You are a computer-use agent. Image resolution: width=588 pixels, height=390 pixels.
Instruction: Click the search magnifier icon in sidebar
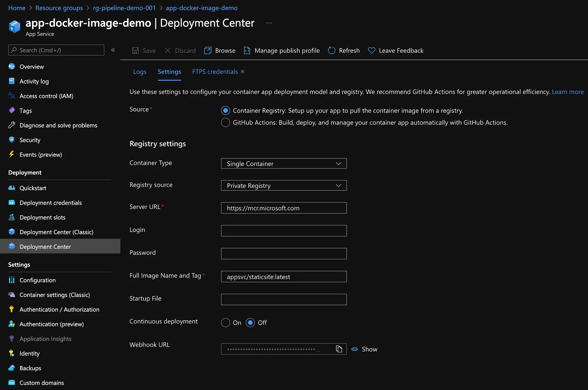point(14,50)
